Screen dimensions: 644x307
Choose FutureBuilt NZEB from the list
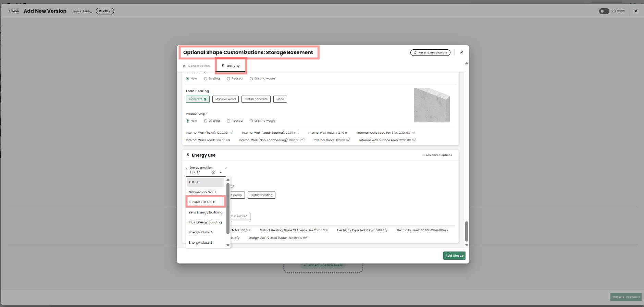(202, 202)
